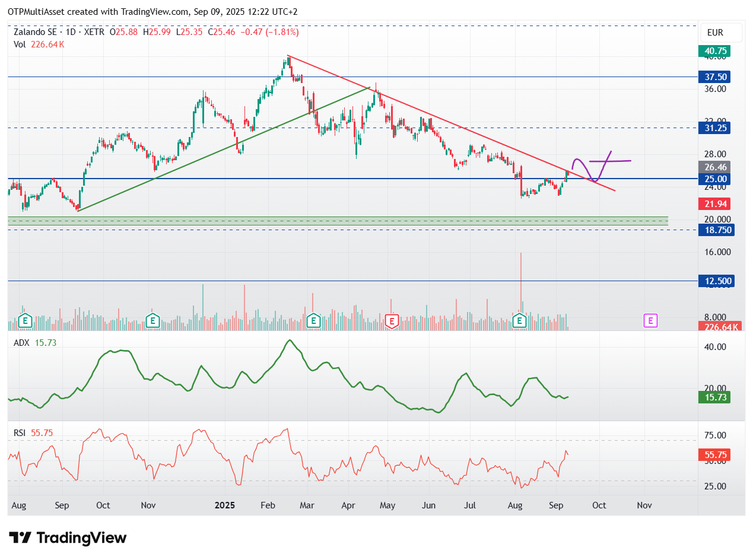753x560 pixels.
Task: Click the 40.00 value on ADX axis
Action: [714, 347]
